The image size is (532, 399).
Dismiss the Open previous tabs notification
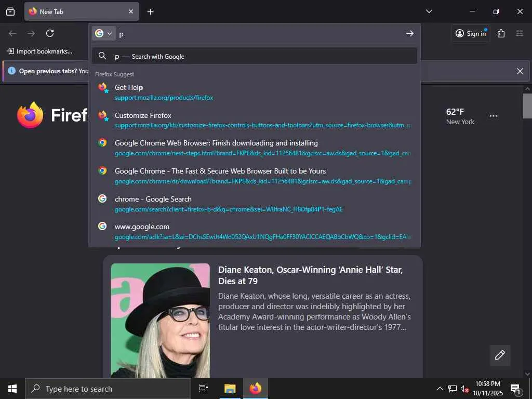click(x=520, y=71)
